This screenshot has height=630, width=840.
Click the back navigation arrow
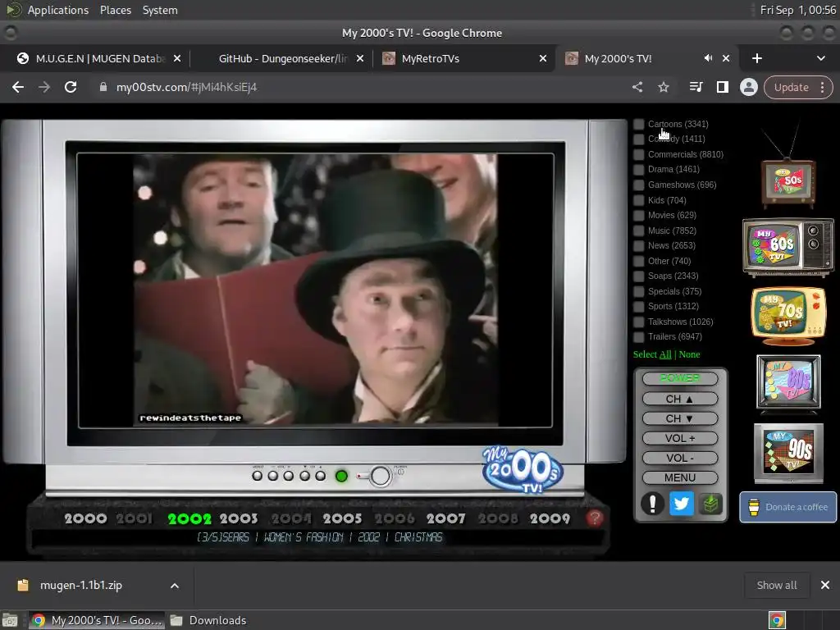pyautogui.click(x=18, y=87)
